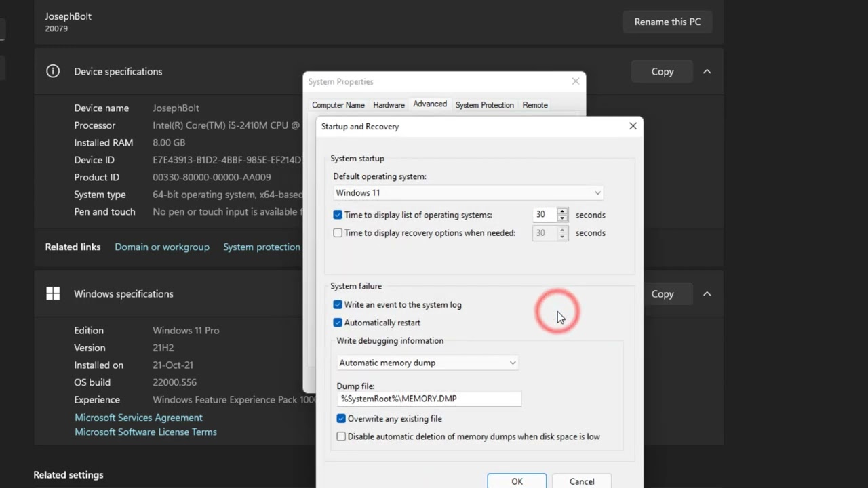
Task: Increase operating systems list display time
Action: pos(562,211)
